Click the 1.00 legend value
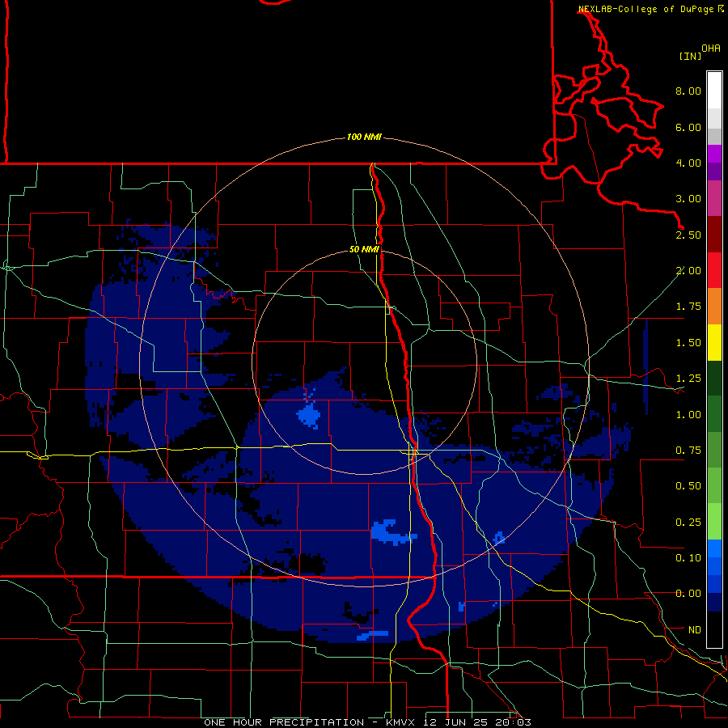The height and width of the screenshot is (728, 728). pyautogui.click(x=688, y=415)
